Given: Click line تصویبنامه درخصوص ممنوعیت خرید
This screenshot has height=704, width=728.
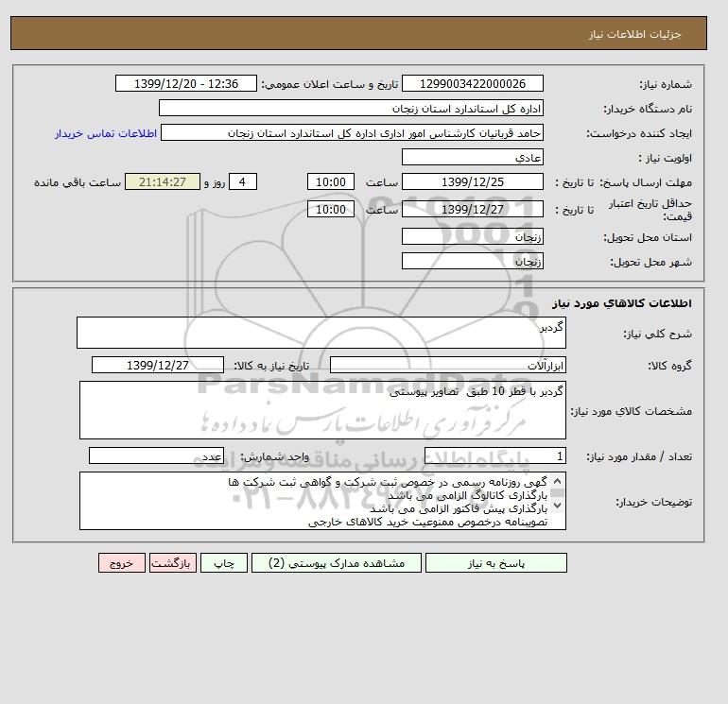Looking at the screenshot, I should point(428,522).
